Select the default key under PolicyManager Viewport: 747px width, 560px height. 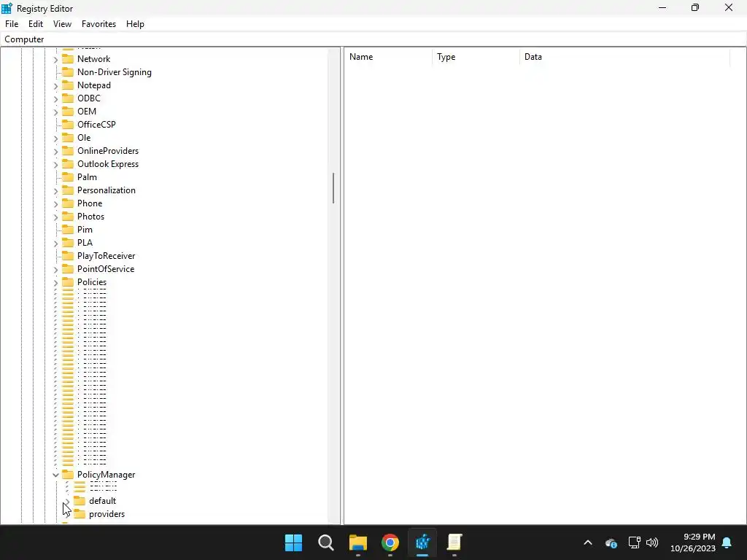pos(102,500)
